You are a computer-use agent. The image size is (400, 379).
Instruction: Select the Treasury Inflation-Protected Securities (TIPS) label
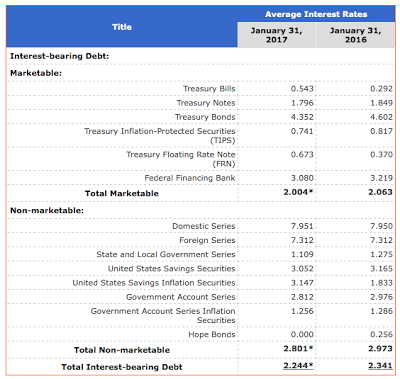[x=160, y=136]
